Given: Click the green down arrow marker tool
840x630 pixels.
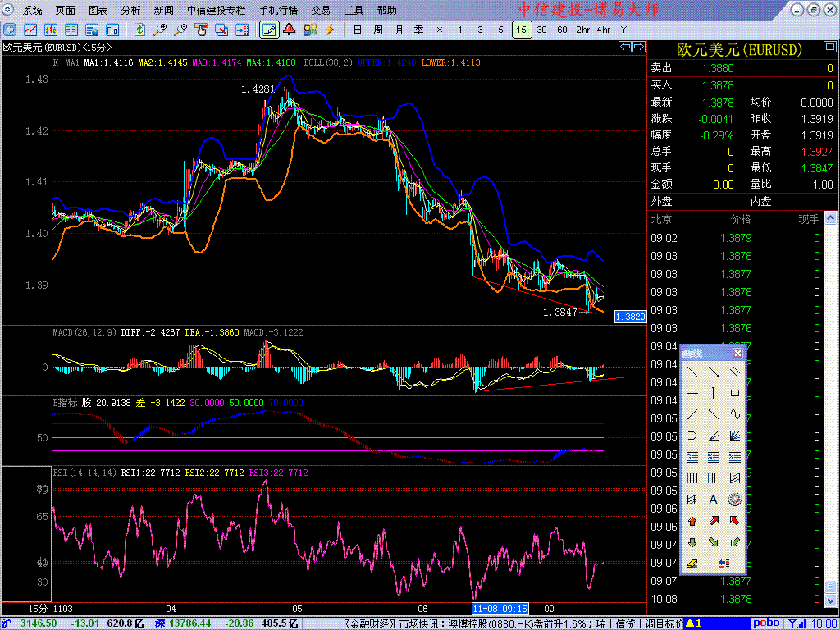Looking at the screenshot, I should [x=692, y=542].
